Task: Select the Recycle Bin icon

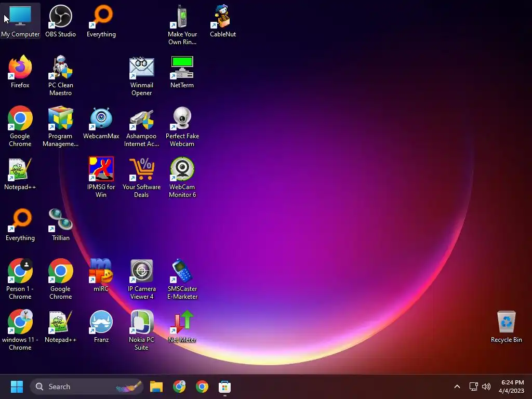Action: (x=506, y=326)
